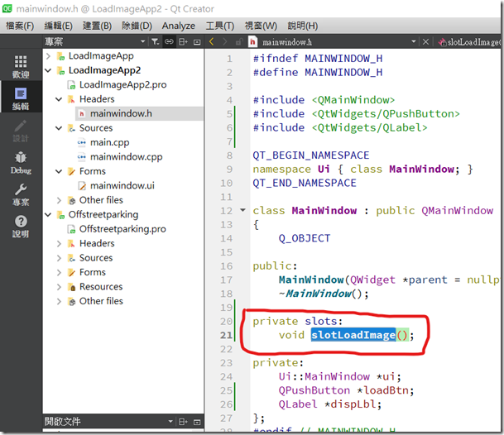
Task: Select LoadImageApp2.pro project file
Action: tap(122, 85)
